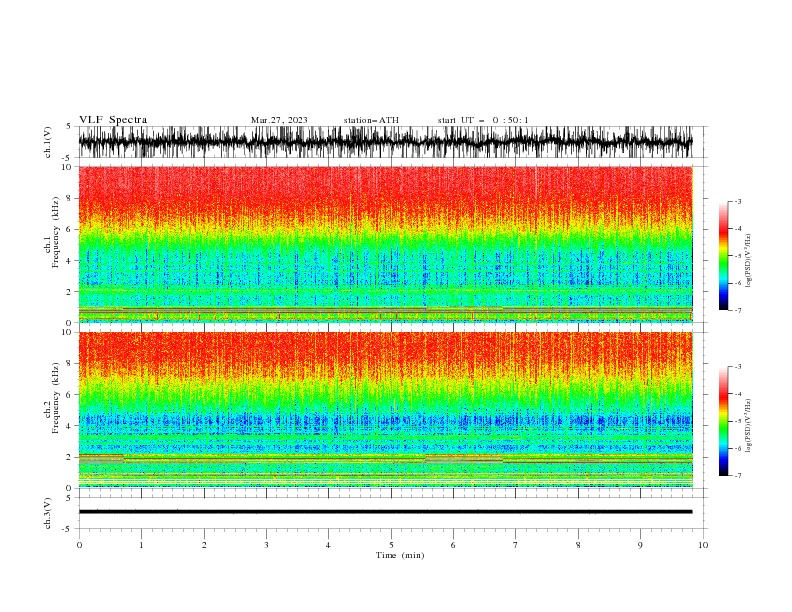Click the ch.1 spectrogram color scale bar
792x612 pixels.
click(723, 256)
